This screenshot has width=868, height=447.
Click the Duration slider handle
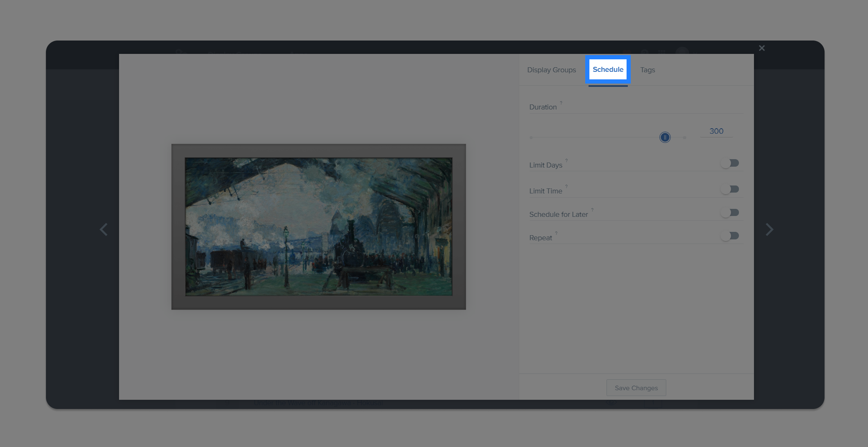(x=665, y=137)
